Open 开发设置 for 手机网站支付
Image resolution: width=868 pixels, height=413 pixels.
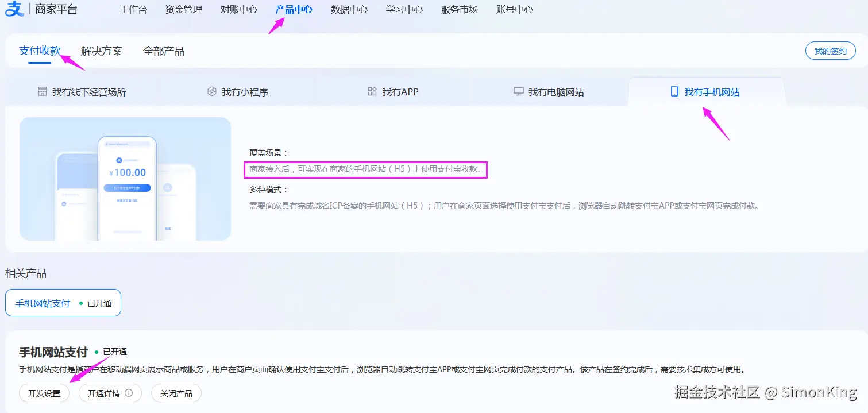(x=44, y=393)
